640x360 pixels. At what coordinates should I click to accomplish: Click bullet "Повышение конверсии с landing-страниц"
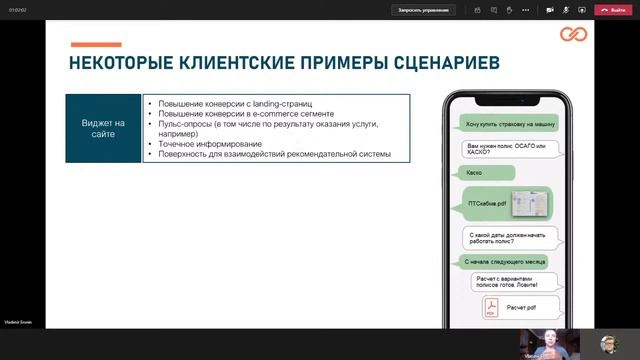pos(235,104)
